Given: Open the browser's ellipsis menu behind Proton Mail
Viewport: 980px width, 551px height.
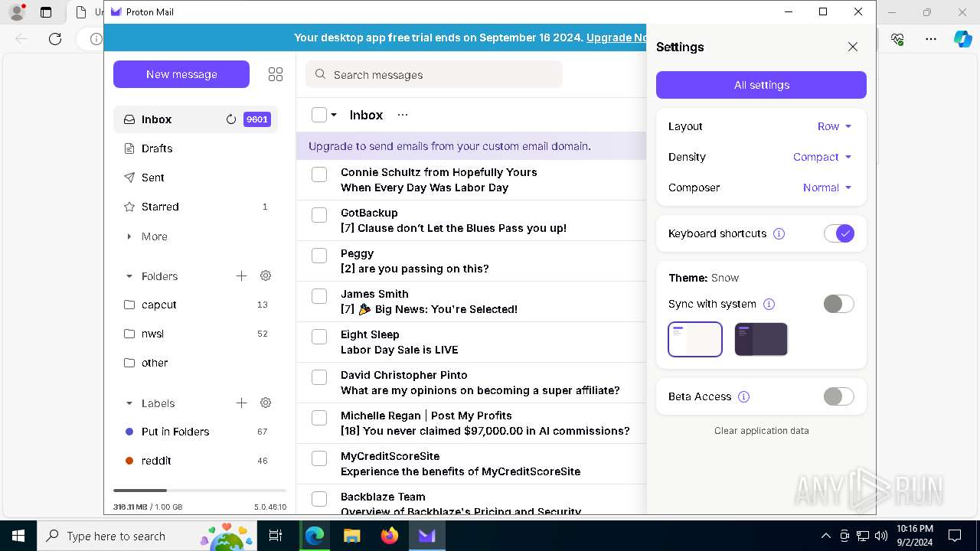Looking at the screenshot, I should pos(931,39).
